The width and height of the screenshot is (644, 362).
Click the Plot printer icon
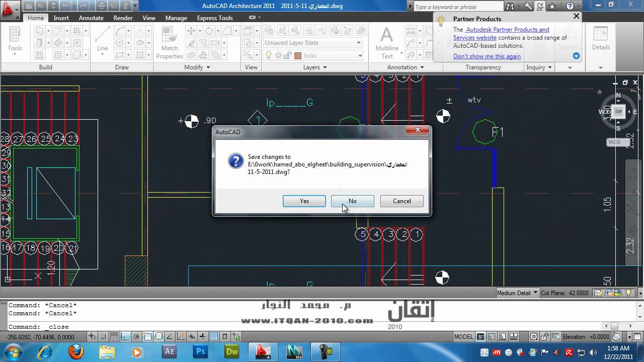tap(101, 6)
